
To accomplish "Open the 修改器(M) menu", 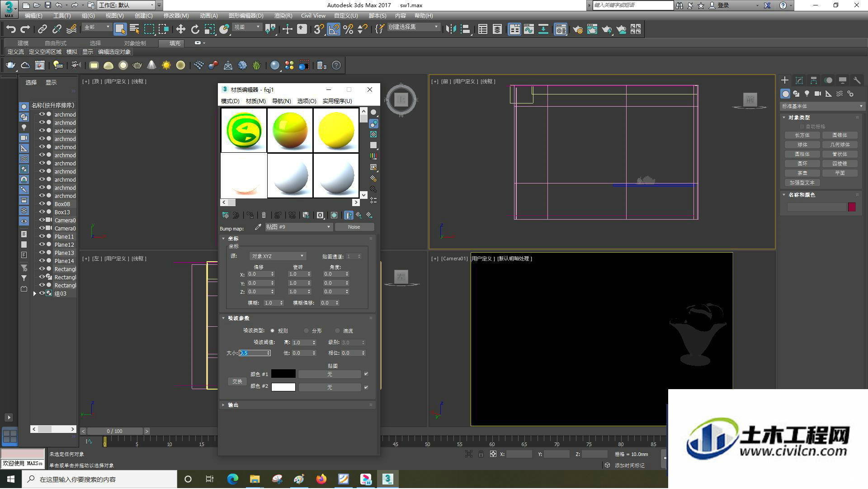I will (x=176, y=16).
